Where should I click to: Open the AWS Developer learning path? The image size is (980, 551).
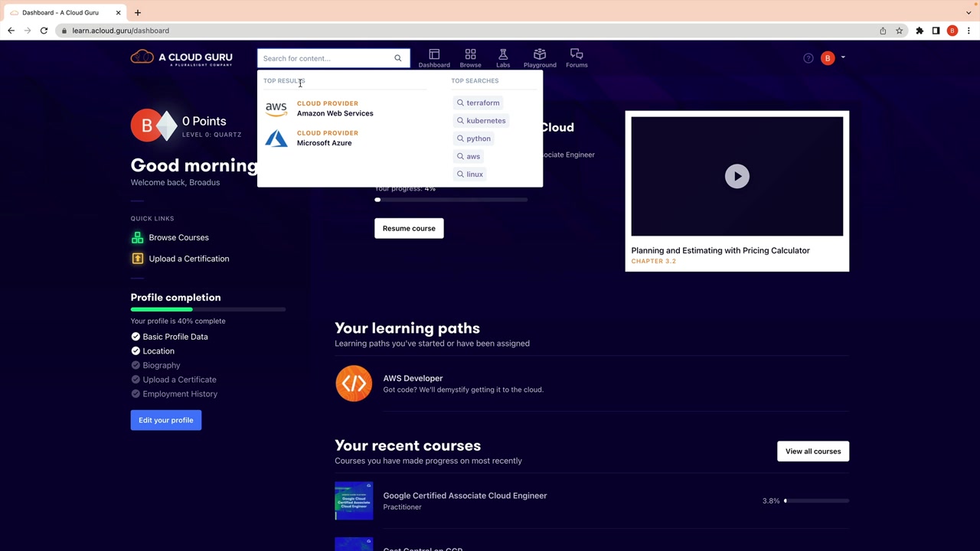413,378
